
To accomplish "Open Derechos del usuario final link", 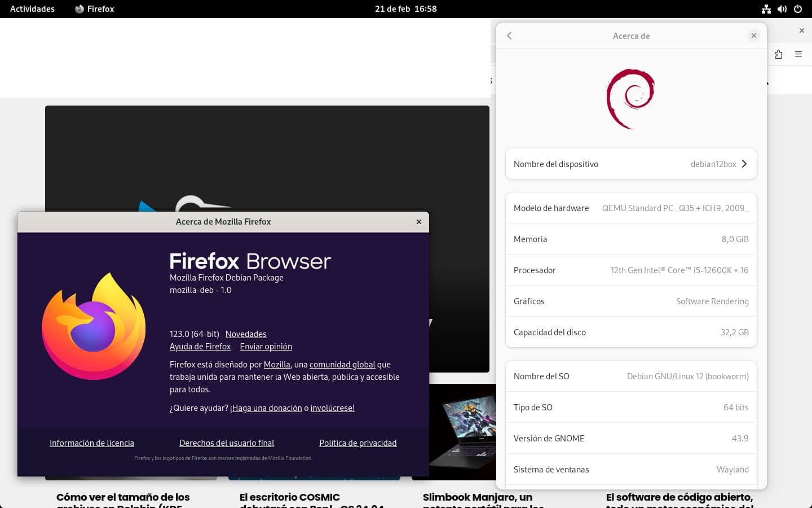I will click(227, 443).
